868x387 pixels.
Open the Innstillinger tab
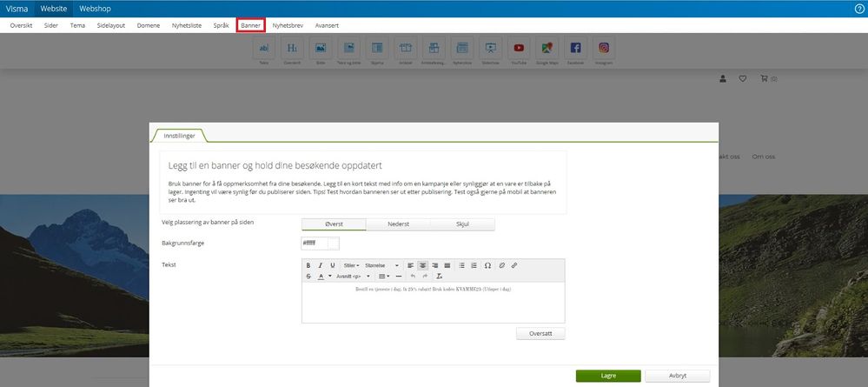[x=179, y=136]
